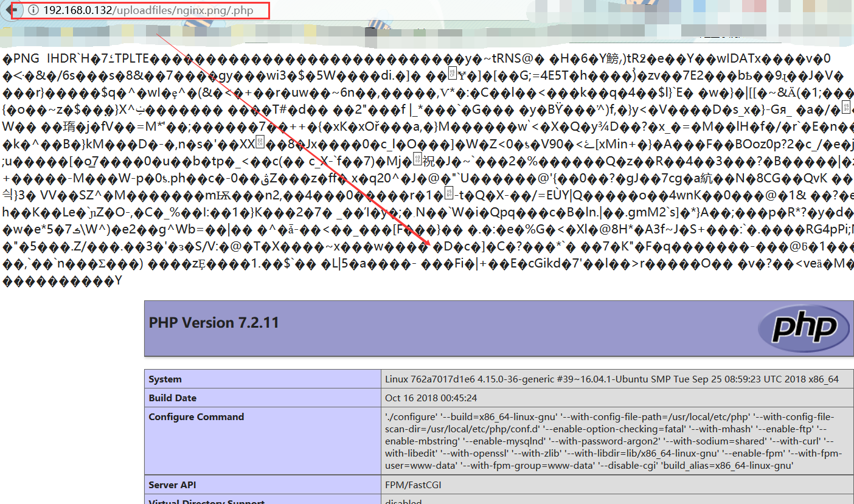The image size is (854, 504).
Task: Select the 'Linux 762a7017d1e6' system value
Action: (612, 379)
